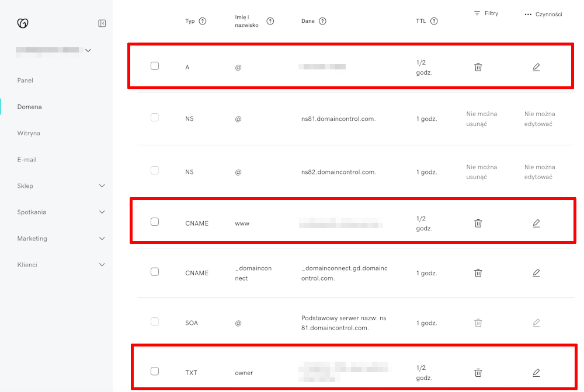
Task: Click the GoDaddy logo icon
Action: pyautogui.click(x=23, y=23)
